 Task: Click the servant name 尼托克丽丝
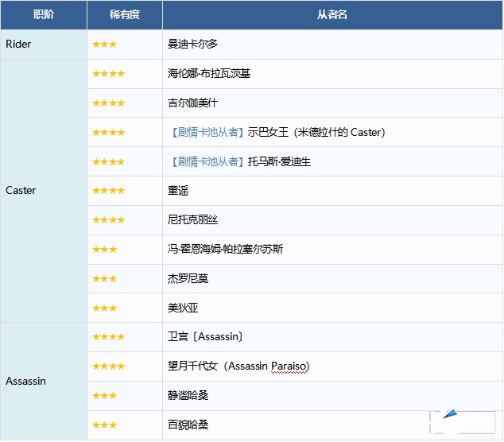click(193, 220)
